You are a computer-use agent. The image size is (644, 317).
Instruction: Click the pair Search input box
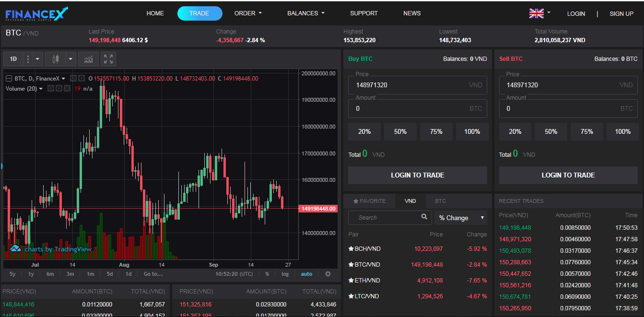[390, 218]
